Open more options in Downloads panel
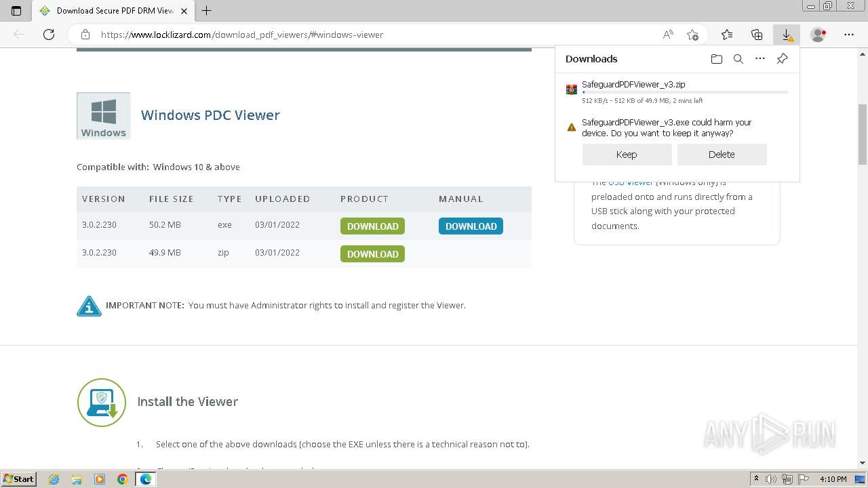Image resolution: width=868 pixels, height=488 pixels. pos(760,59)
